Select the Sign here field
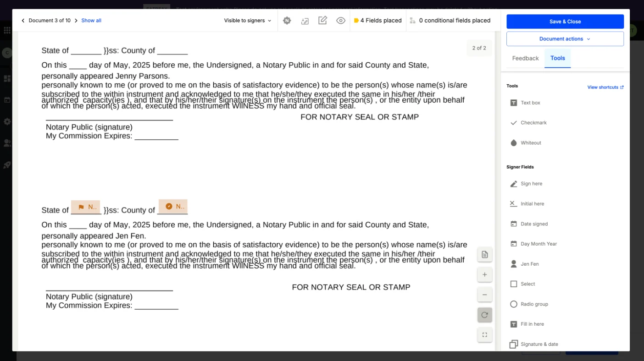 [x=526, y=184]
